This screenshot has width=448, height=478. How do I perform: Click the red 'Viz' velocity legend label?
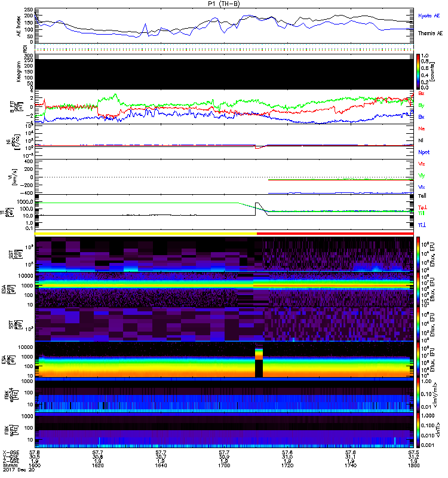tap(422, 164)
